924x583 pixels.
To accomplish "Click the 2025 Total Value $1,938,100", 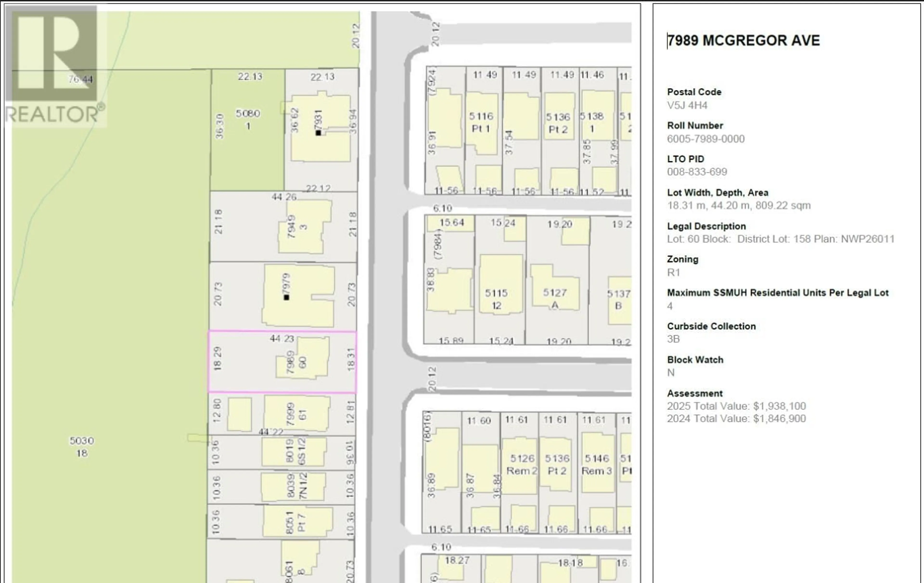I will tap(736, 406).
